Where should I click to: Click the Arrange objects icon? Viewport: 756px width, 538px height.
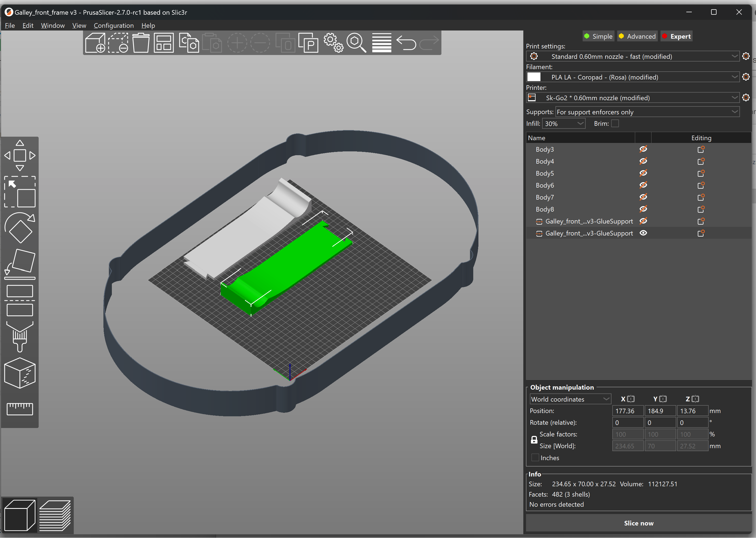(x=164, y=43)
